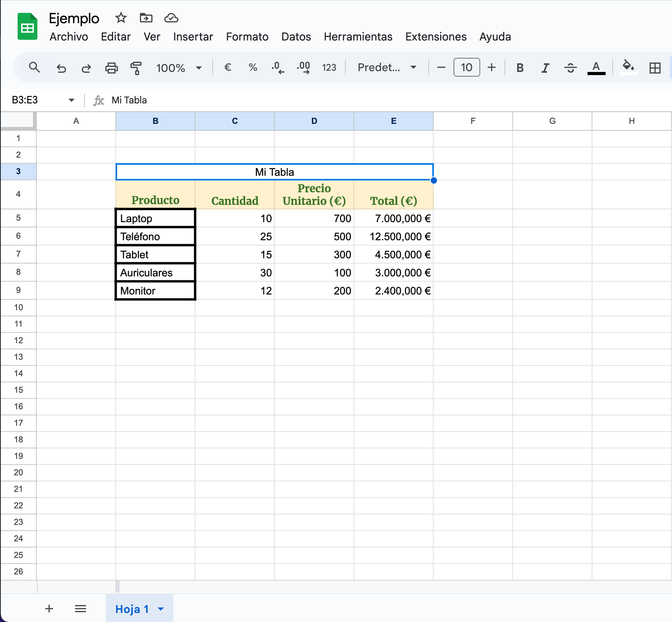Open the Datos menu
This screenshot has height=622, width=672.
click(x=296, y=37)
